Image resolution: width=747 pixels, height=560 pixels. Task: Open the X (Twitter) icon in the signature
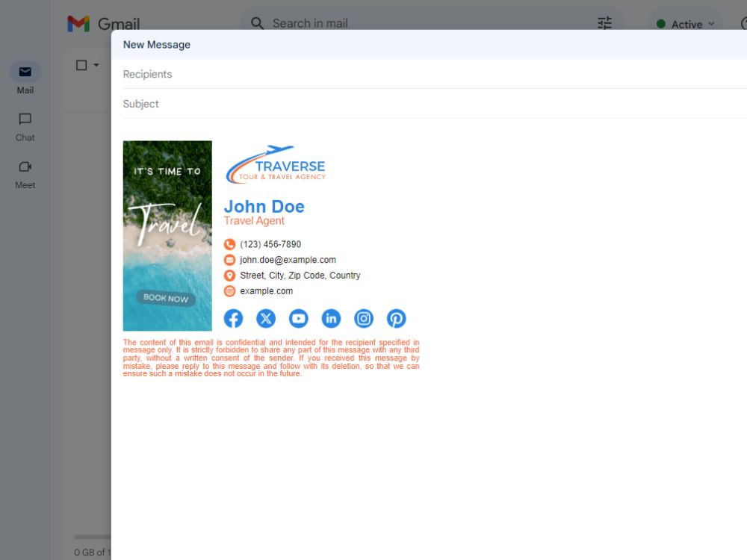coord(266,319)
